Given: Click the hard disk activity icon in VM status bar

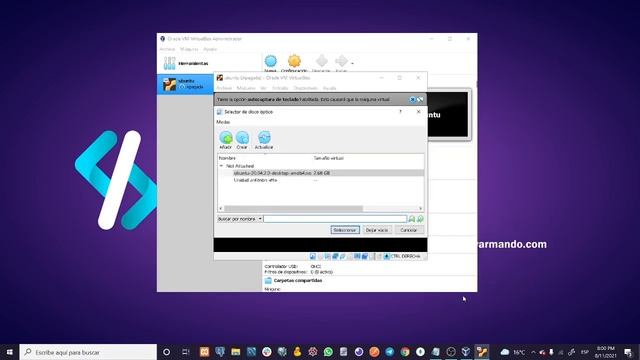Looking at the screenshot, I should (313, 256).
